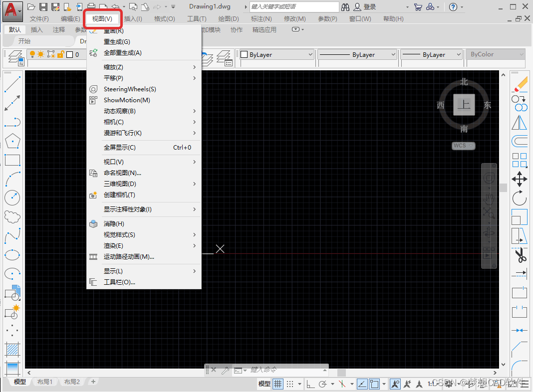Click the Plot printer icon
Image resolution: width=533 pixels, height=392 pixels.
point(91,7)
